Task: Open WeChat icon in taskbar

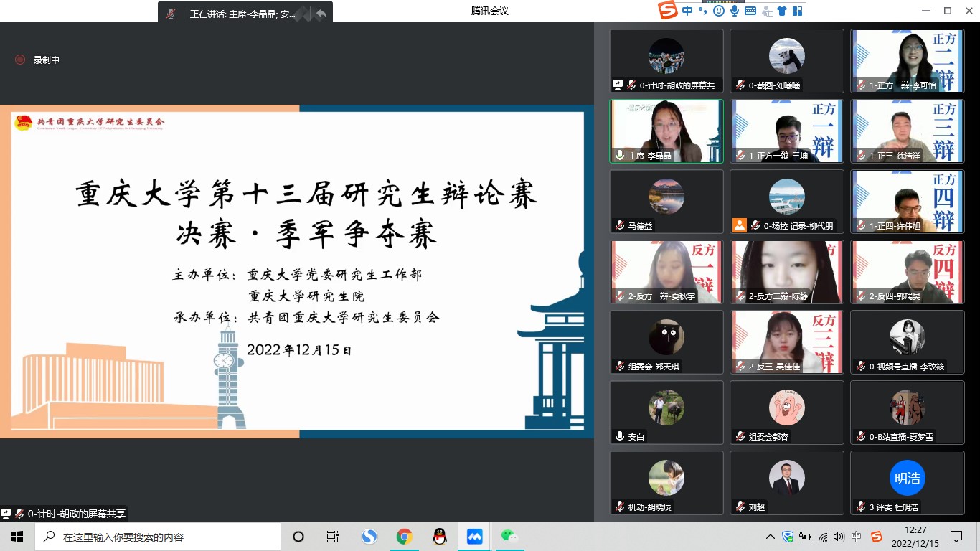Action: [x=509, y=537]
